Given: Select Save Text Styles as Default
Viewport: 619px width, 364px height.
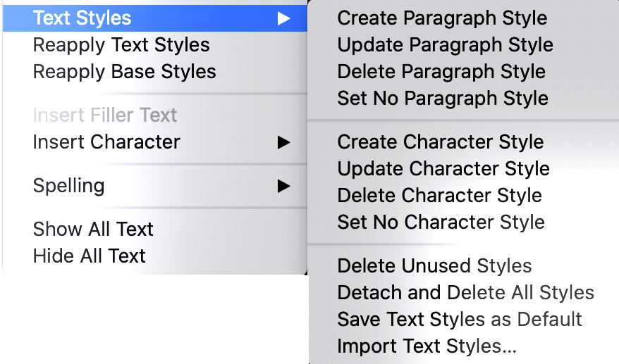Looking at the screenshot, I should coord(460,320).
